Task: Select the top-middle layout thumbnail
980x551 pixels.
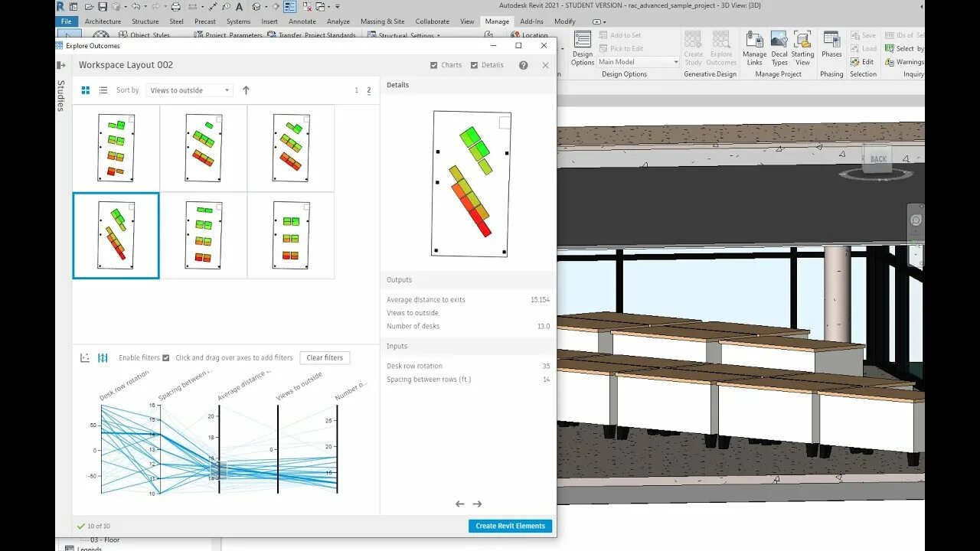Action: click(204, 148)
